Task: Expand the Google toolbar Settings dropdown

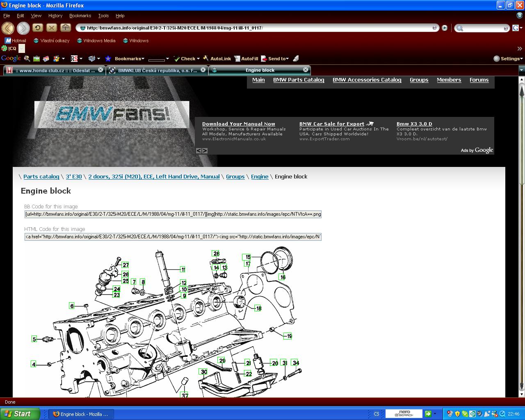Action: point(508,59)
